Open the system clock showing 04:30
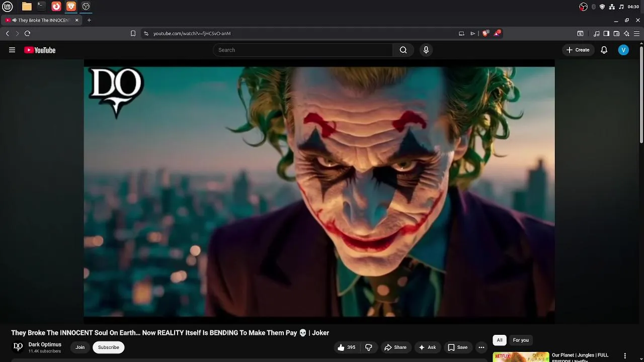The image size is (644, 362). click(633, 7)
